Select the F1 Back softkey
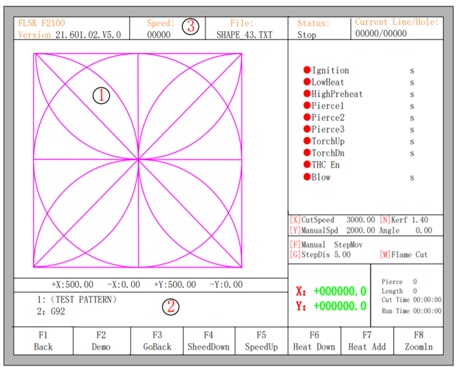 [x=43, y=341]
